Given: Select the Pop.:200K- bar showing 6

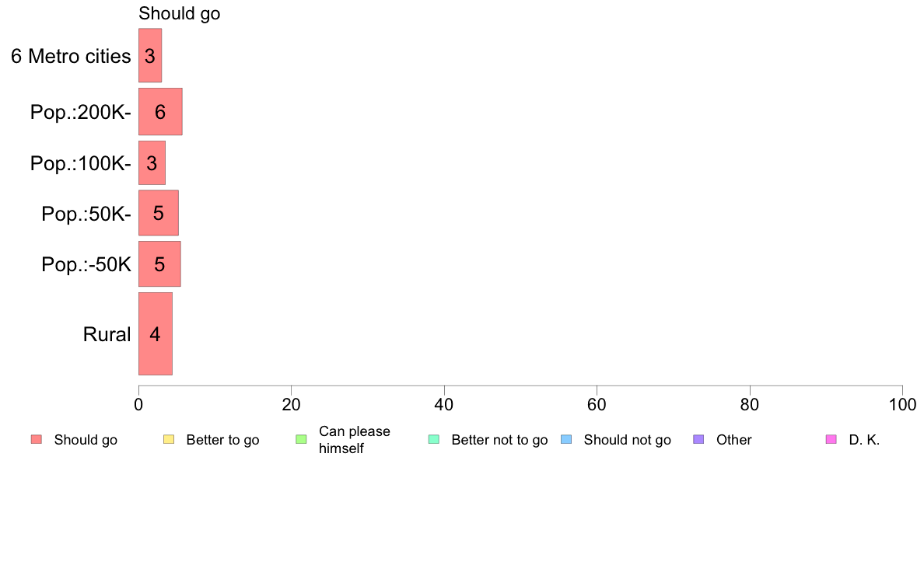Looking at the screenshot, I should (160, 112).
